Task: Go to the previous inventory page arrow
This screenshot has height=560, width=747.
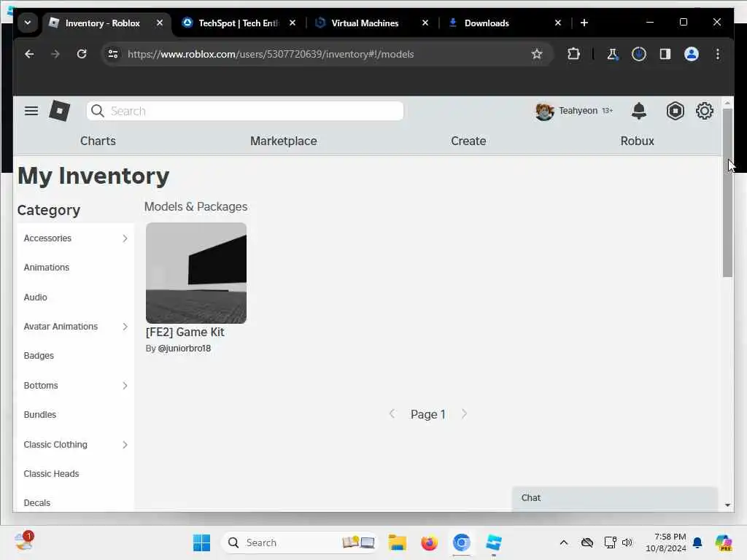Action: [x=392, y=414]
